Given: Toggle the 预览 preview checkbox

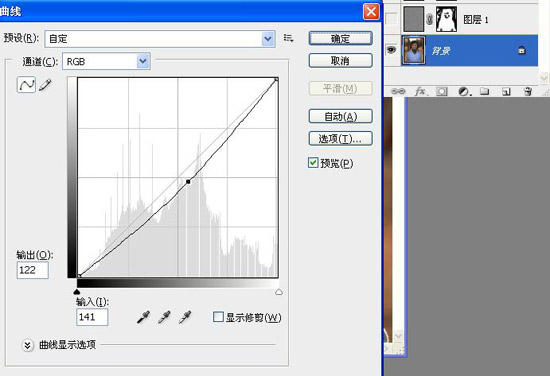Looking at the screenshot, I should coord(313,163).
